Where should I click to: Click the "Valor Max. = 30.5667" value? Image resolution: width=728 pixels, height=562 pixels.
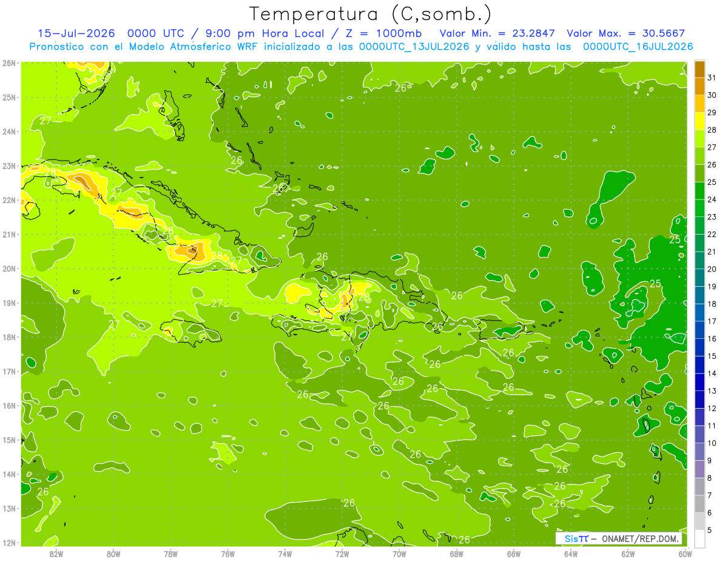626,33
